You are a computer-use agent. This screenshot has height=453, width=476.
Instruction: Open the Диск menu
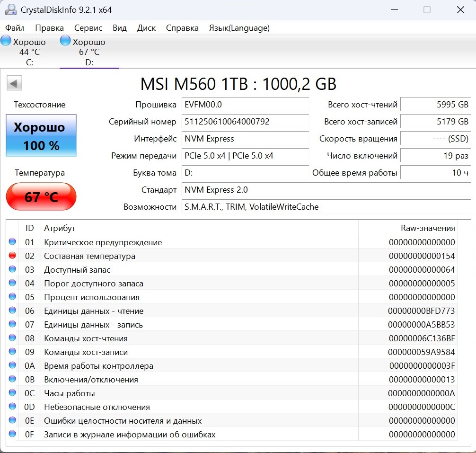coord(146,28)
